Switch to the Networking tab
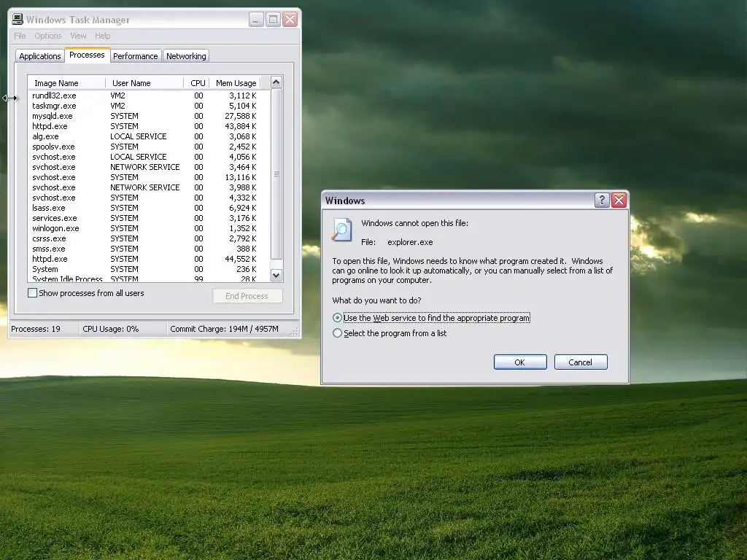Screen dimensions: 747x560 (186, 56)
